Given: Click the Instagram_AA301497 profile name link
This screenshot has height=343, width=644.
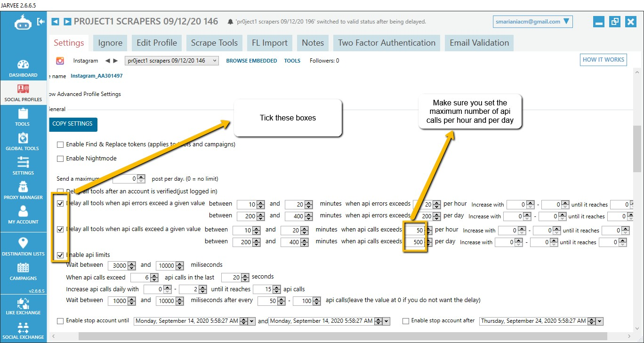Looking at the screenshot, I should tap(97, 76).
